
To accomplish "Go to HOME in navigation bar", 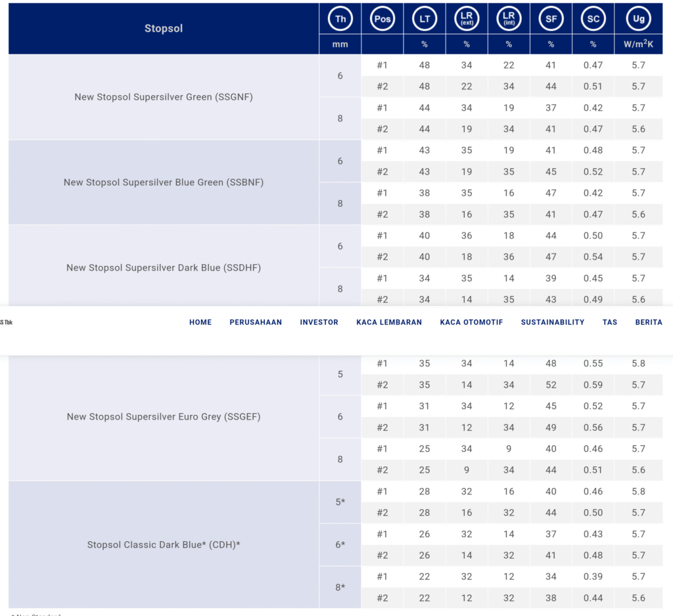I will point(200,322).
